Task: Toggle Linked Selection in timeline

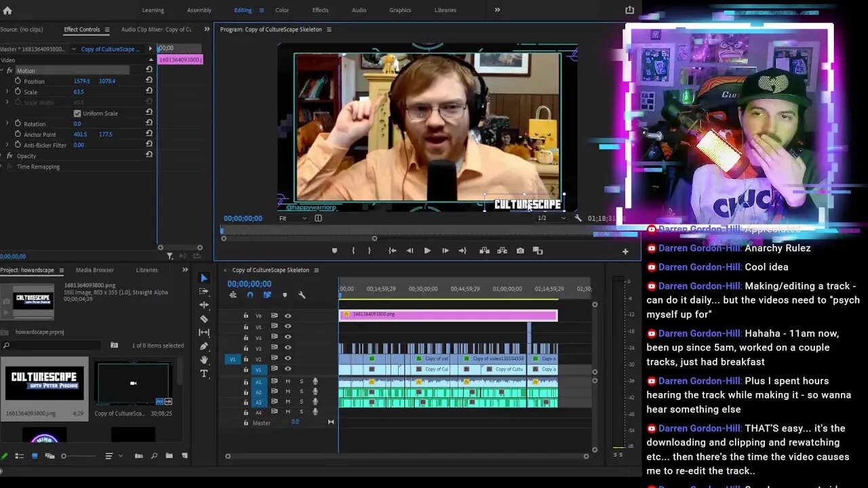Action: [x=267, y=295]
